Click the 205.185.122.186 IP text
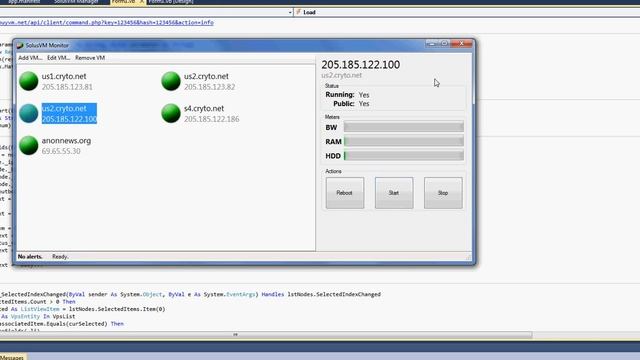The image size is (640, 360). coord(211,119)
